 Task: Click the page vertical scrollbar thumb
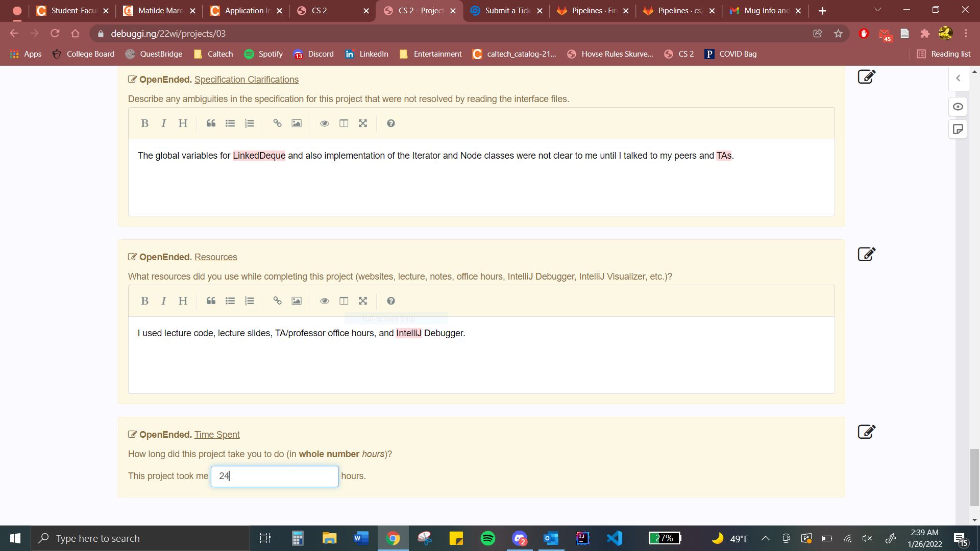pyautogui.click(x=974, y=477)
